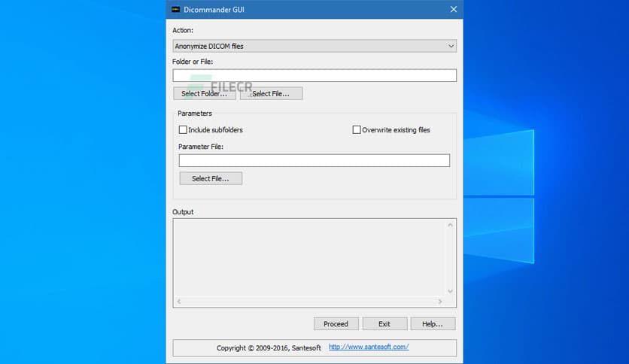Viewport: 629px width, 364px height.
Task: Click inside the Output text area
Action: (308, 257)
